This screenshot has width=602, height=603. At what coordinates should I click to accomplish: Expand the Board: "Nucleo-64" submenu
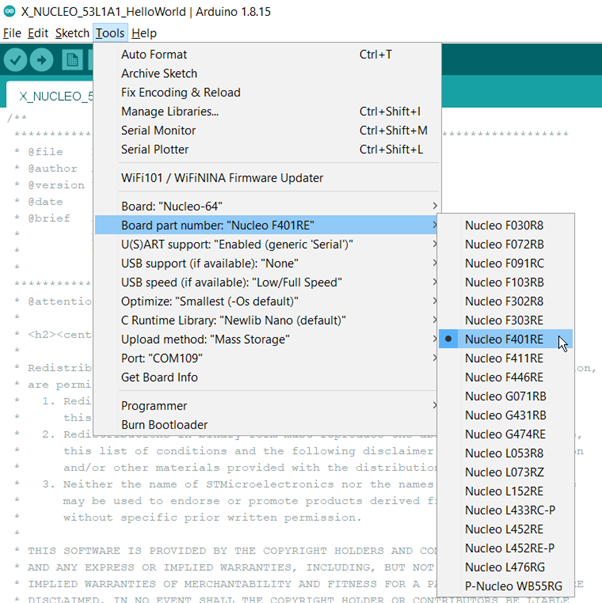(x=266, y=206)
